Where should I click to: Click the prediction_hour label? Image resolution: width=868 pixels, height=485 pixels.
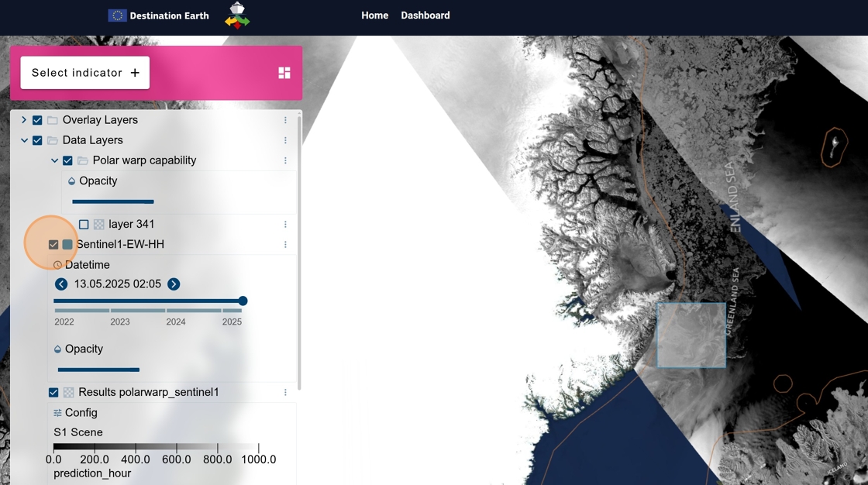tap(92, 473)
